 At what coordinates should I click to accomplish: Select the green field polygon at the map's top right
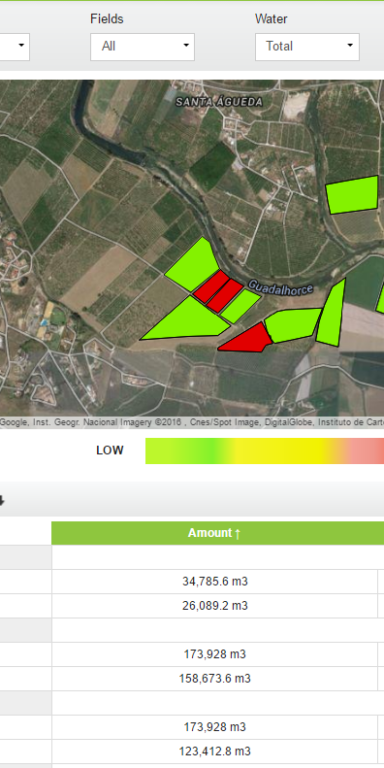click(x=353, y=195)
